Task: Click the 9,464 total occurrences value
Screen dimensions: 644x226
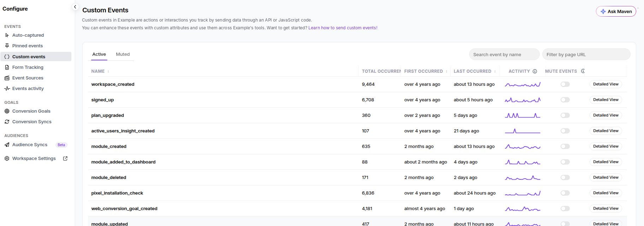Action: coord(368,84)
